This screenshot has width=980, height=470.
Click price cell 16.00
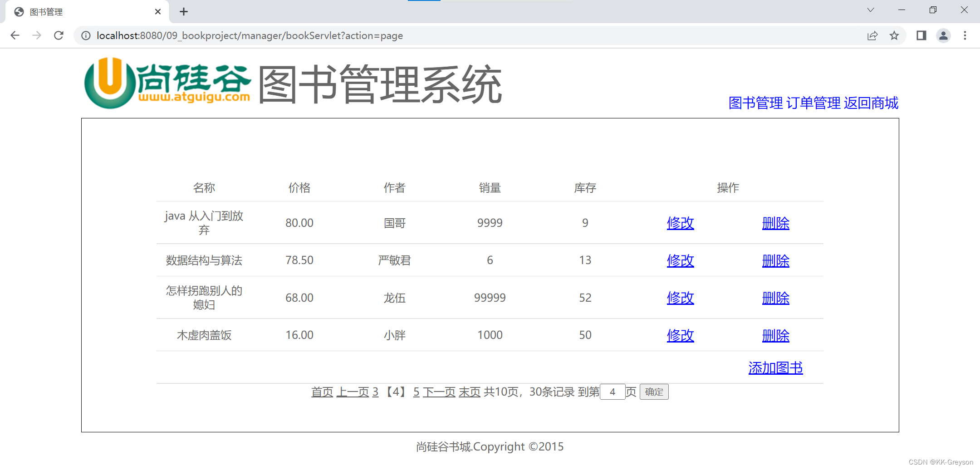click(x=299, y=335)
